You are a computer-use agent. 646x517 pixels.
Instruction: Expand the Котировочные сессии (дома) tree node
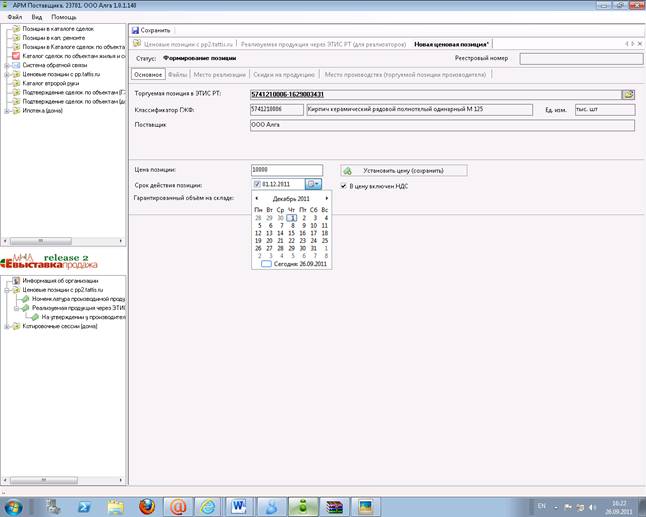coord(6,326)
